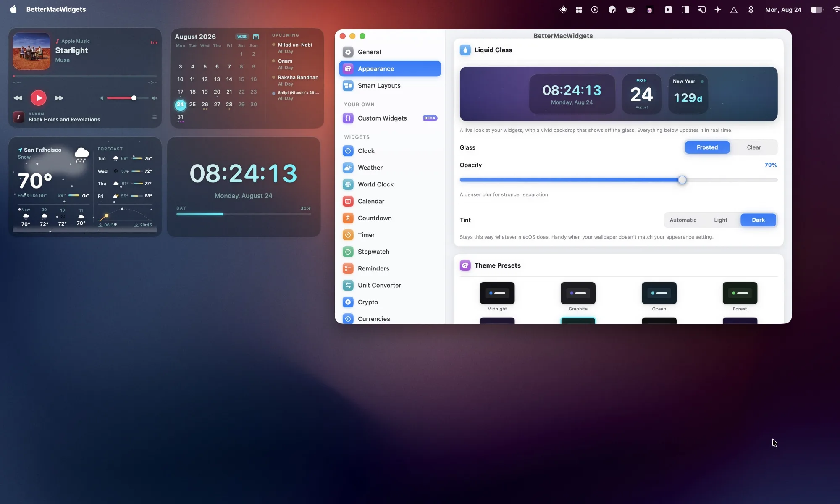
Task: Open the Currencies icon in the sidebar
Action: tap(348, 319)
